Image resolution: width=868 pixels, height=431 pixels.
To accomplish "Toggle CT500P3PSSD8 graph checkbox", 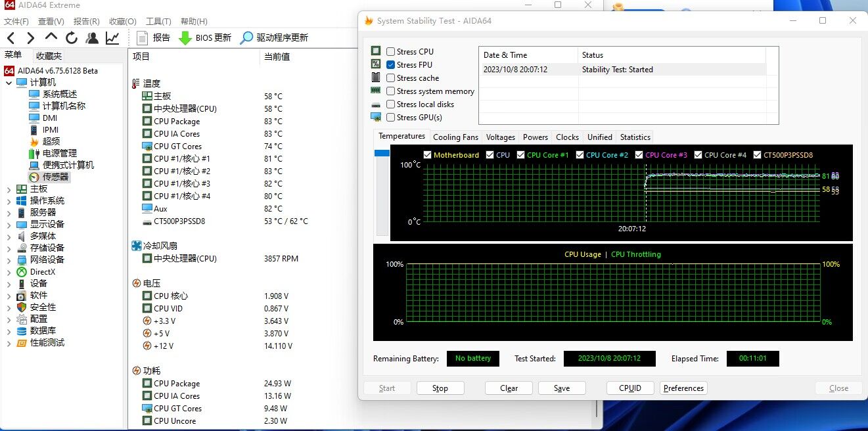I will [x=757, y=155].
